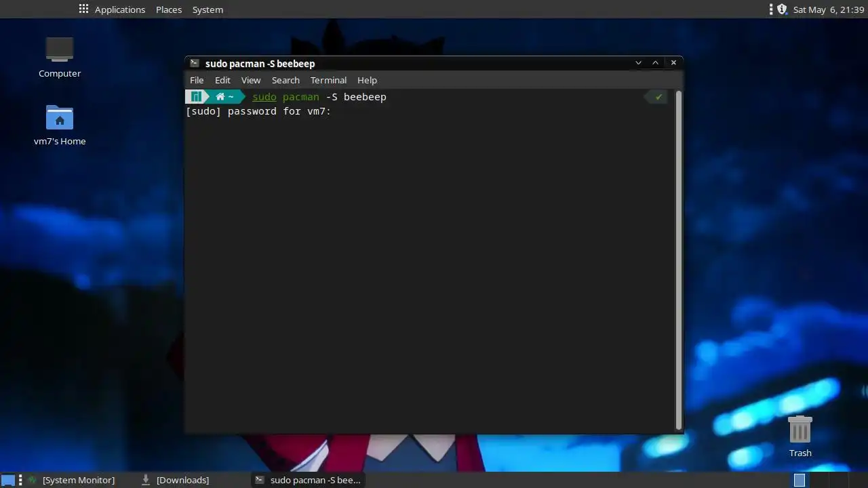This screenshot has width=868, height=488.
Task: Open the terminal Help menu
Action: coord(367,80)
